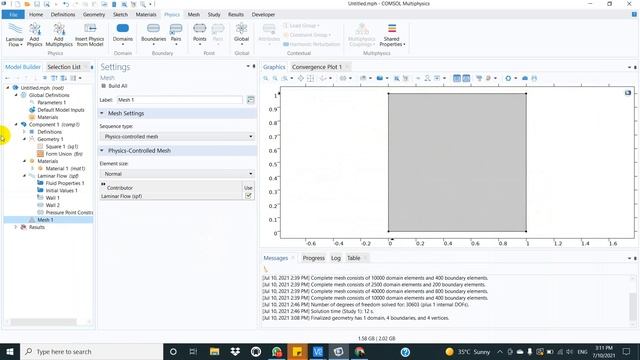Image resolution: width=640 pixels, height=360 pixels.
Task: Click the Label input field containing Mesh 1
Action: (180, 100)
